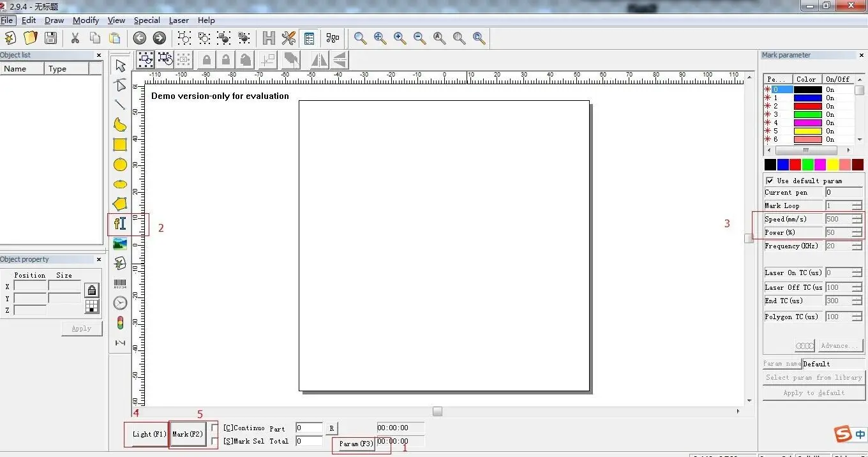Click the Polygon TC spinner arrows
868x457 pixels.
pos(857,317)
